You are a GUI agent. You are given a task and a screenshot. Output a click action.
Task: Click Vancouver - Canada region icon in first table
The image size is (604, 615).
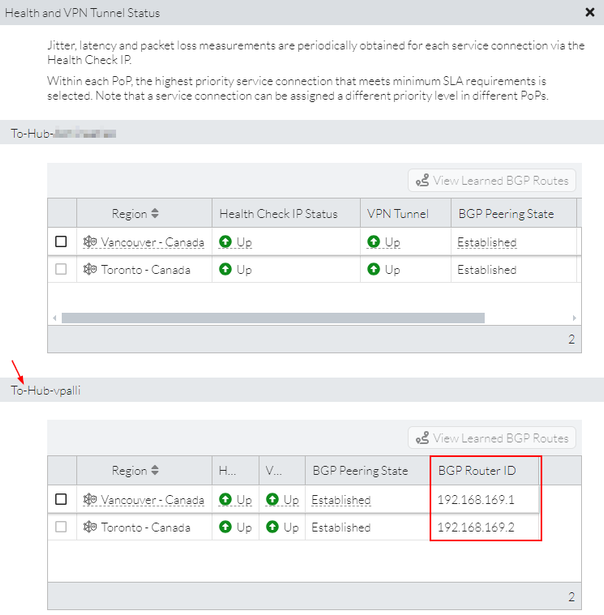pos(90,242)
